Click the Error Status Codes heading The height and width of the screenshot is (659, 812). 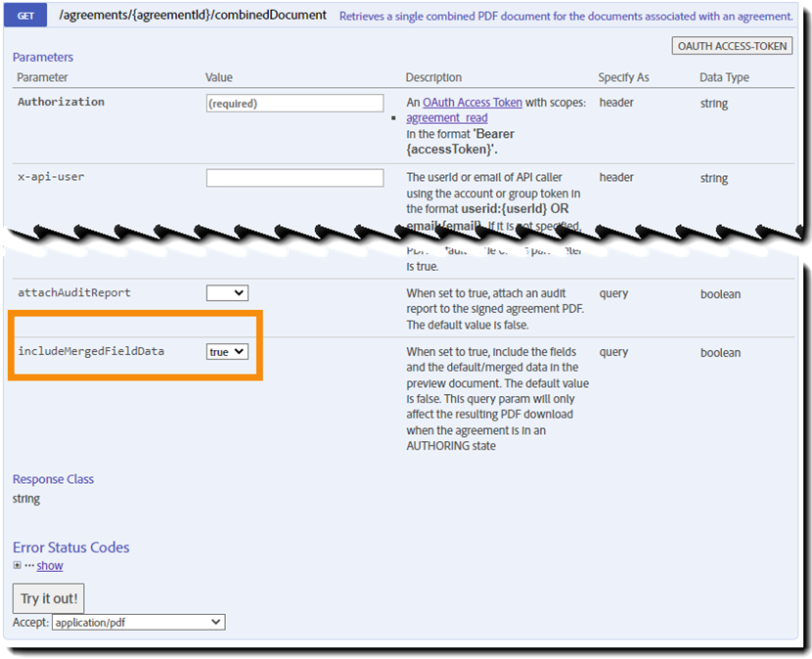click(x=70, y=548)
